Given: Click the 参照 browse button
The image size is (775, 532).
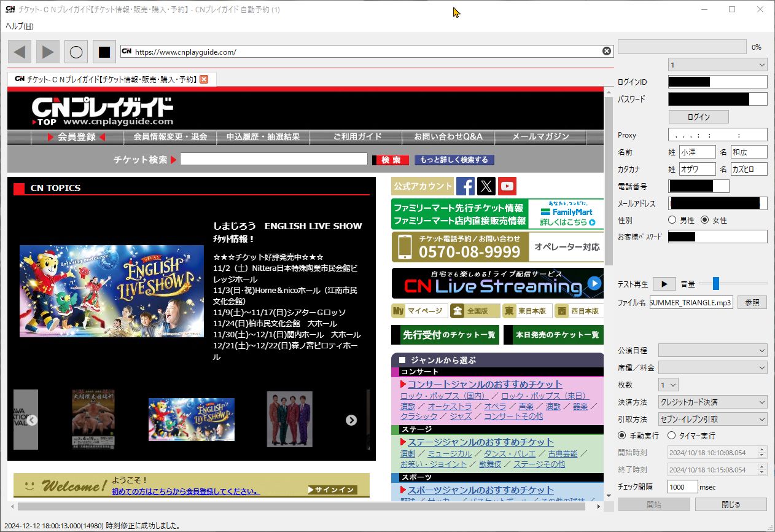Looking at the screenshot, I should point(752,302).
